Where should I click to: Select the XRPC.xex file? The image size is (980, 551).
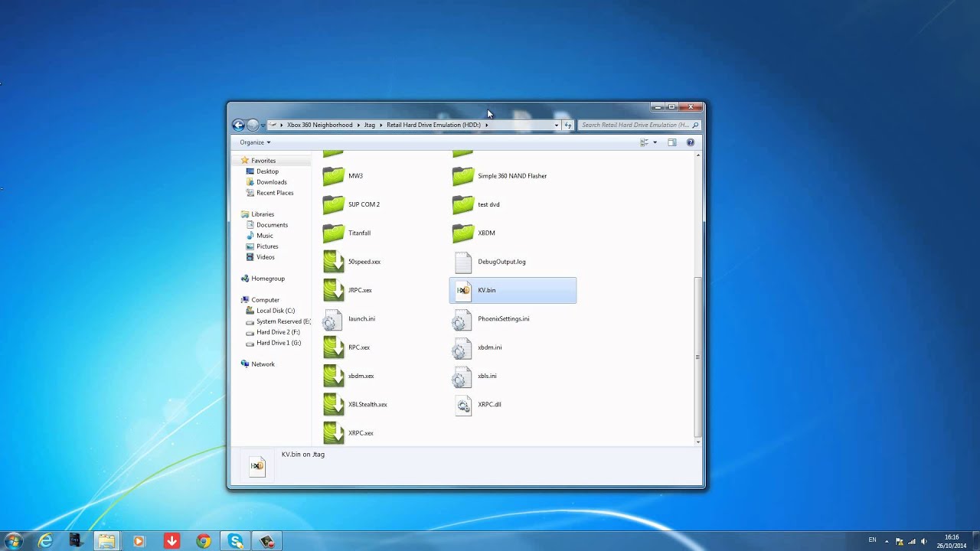[348, 433]
